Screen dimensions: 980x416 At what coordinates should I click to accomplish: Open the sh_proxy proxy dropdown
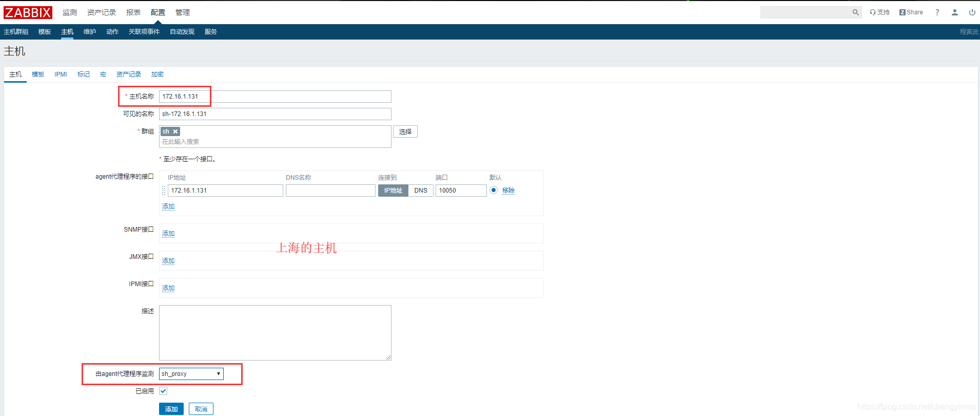[191, 374]
